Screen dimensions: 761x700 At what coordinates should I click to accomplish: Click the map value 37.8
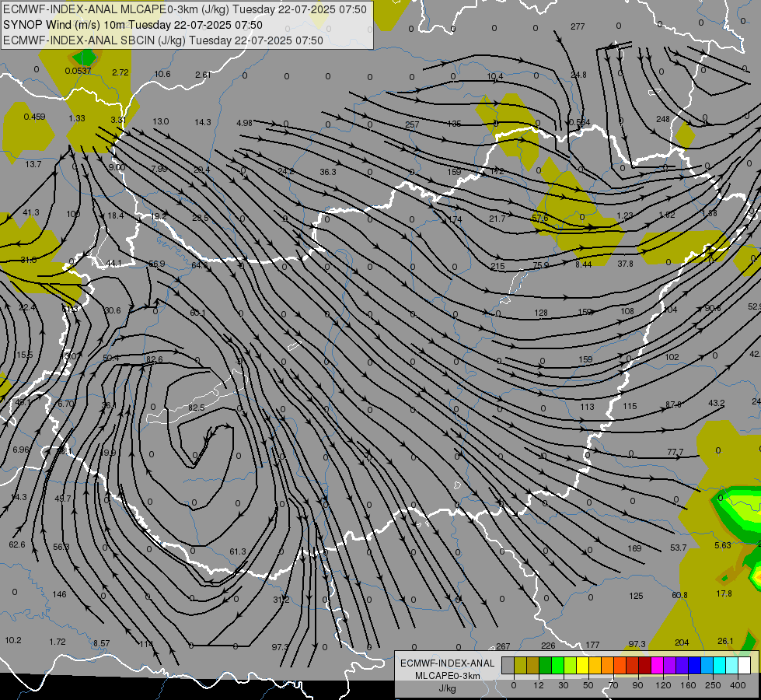tap(625, 264)
